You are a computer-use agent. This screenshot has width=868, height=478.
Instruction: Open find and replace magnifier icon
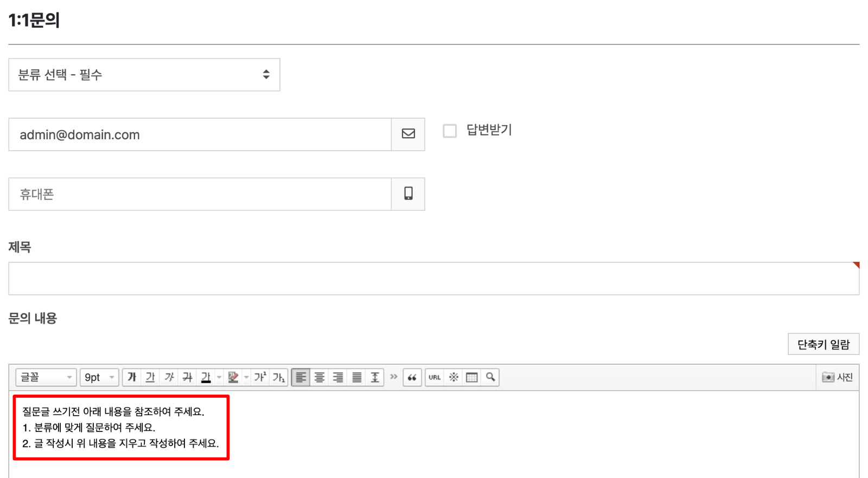(x=490, y=377)
